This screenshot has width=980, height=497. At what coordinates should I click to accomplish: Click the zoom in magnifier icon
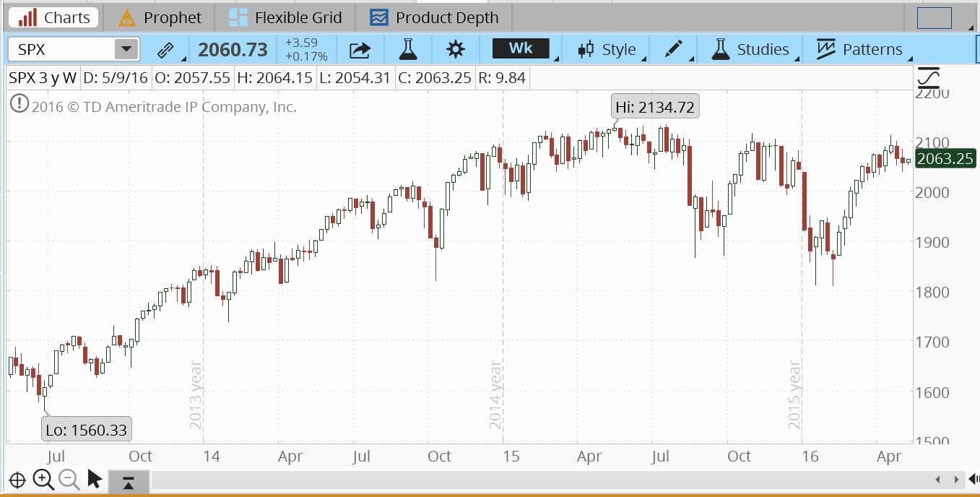click(x=43, y=479)
